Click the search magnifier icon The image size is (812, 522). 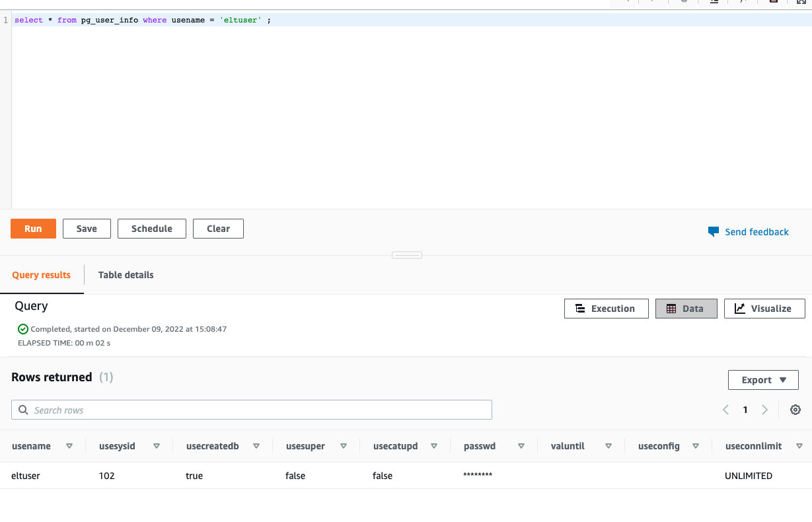[23, 410]
